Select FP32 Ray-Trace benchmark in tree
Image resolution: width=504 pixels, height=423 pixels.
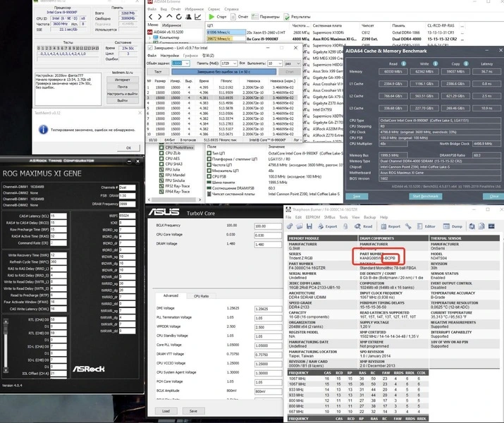(x=178, y=186)
